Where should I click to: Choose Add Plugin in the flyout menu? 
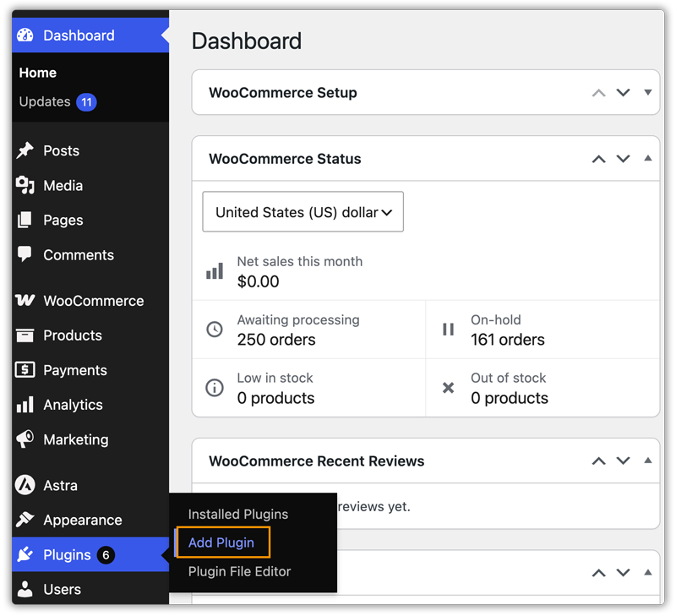221,542
